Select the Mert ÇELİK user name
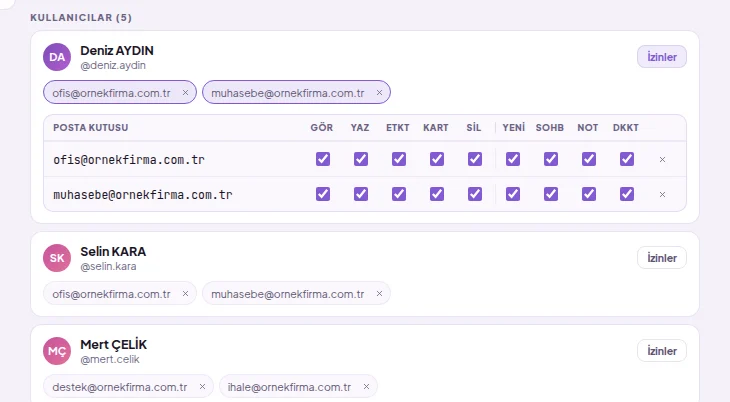 tap(114, 345)
